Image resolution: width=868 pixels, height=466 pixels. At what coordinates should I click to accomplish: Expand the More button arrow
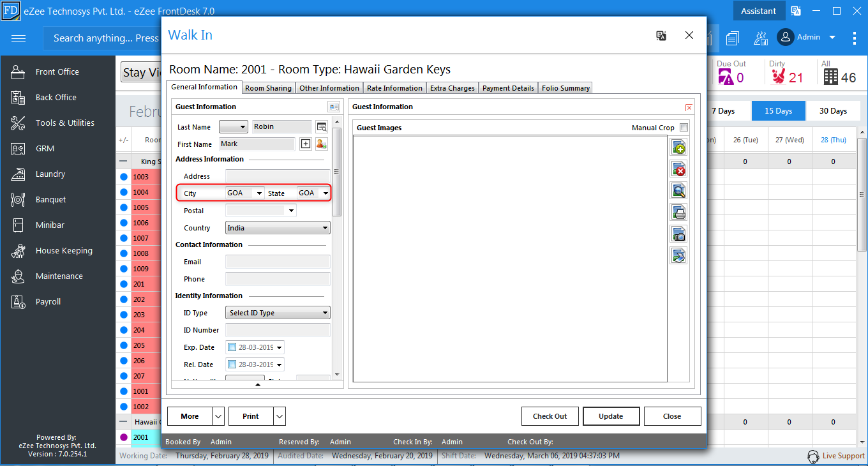[x=218, y=416]
